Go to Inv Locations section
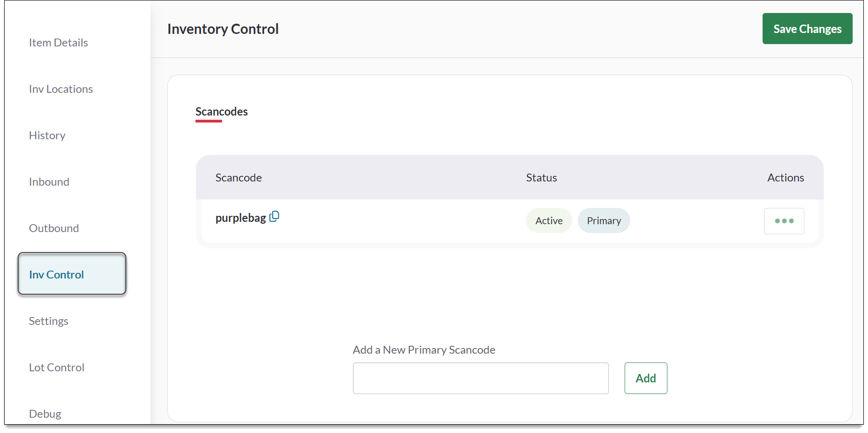Viewport: 868px width, 433px height. [x=61, y=89]
